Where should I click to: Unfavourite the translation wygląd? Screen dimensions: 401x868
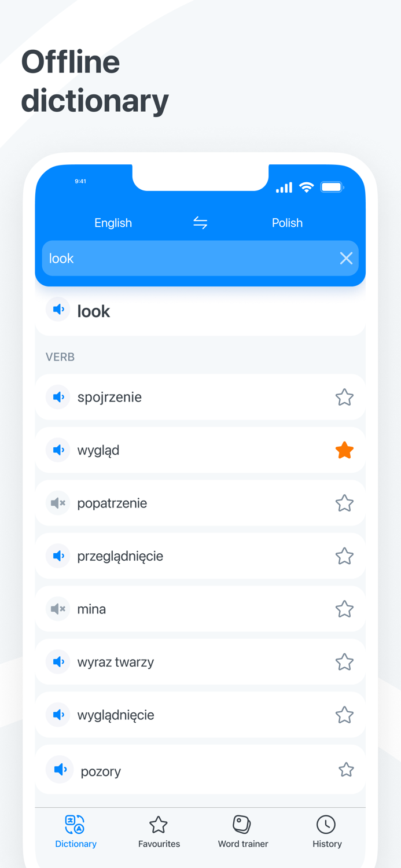pos(344,450)
